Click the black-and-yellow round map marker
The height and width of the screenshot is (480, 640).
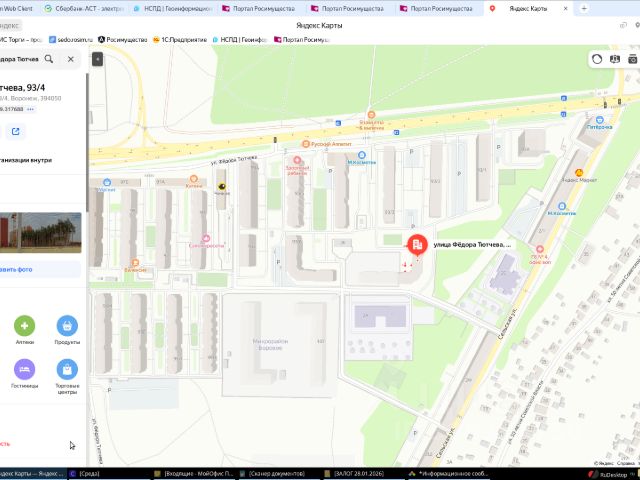click(222, 187)
